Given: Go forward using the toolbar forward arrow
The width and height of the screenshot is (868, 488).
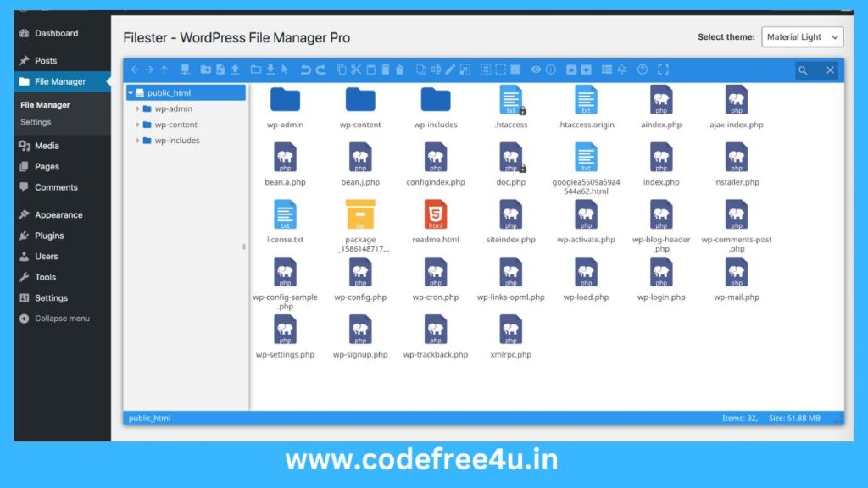Looking at the screenshot, I should pyautogui.click(x=149, y=69).
